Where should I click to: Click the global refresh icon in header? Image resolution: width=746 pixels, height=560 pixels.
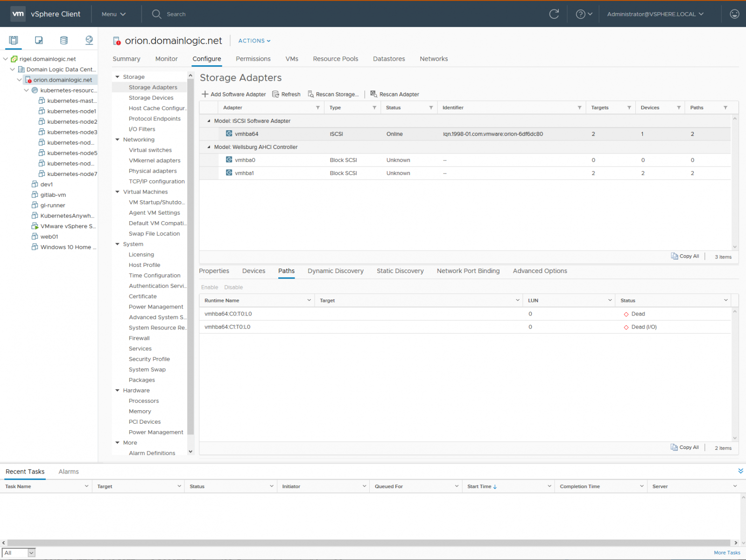[554, 14]
